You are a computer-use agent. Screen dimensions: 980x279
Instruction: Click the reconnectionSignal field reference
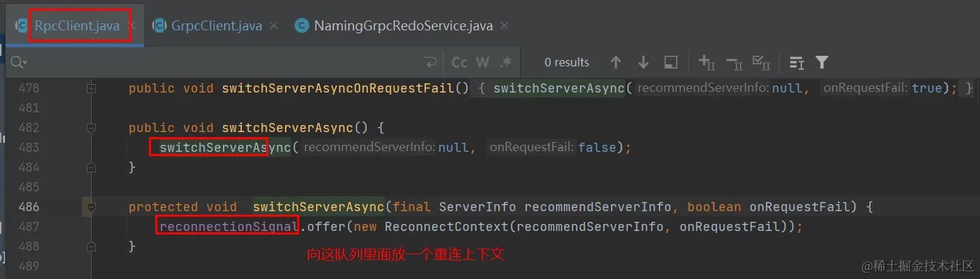(x=229, y=227)
